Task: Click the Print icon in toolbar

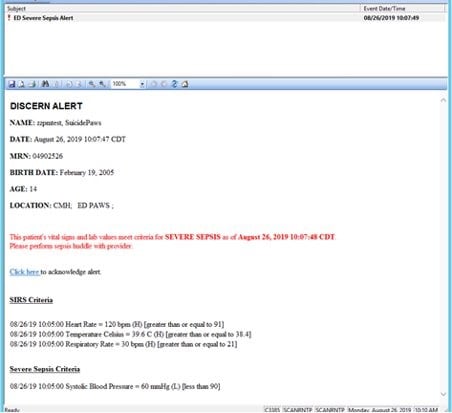Action: (32, 84)
